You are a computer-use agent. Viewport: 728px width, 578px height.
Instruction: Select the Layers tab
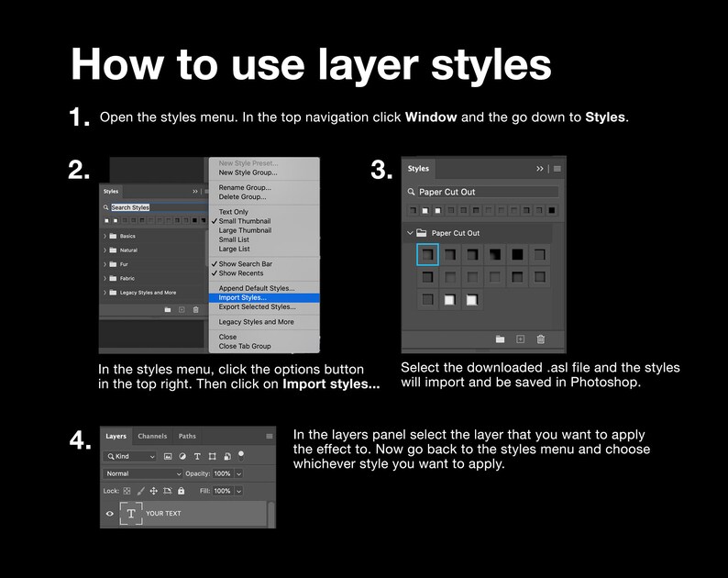pos(116,437)
